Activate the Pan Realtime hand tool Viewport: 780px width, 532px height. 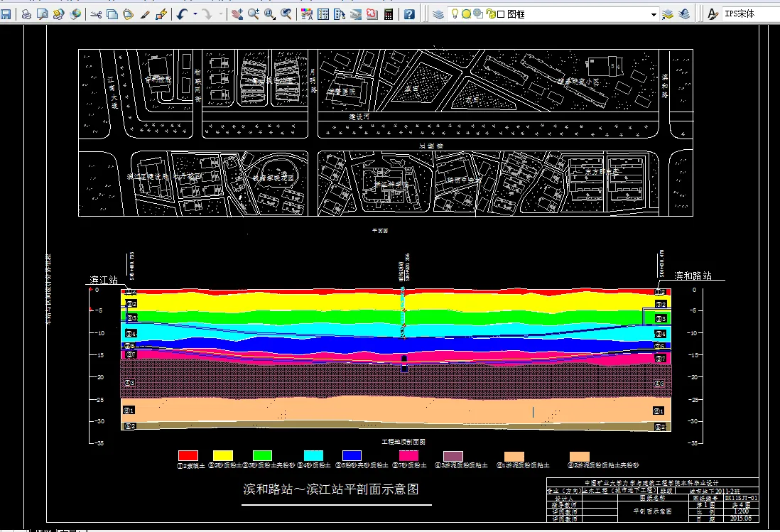click(237, 14)
